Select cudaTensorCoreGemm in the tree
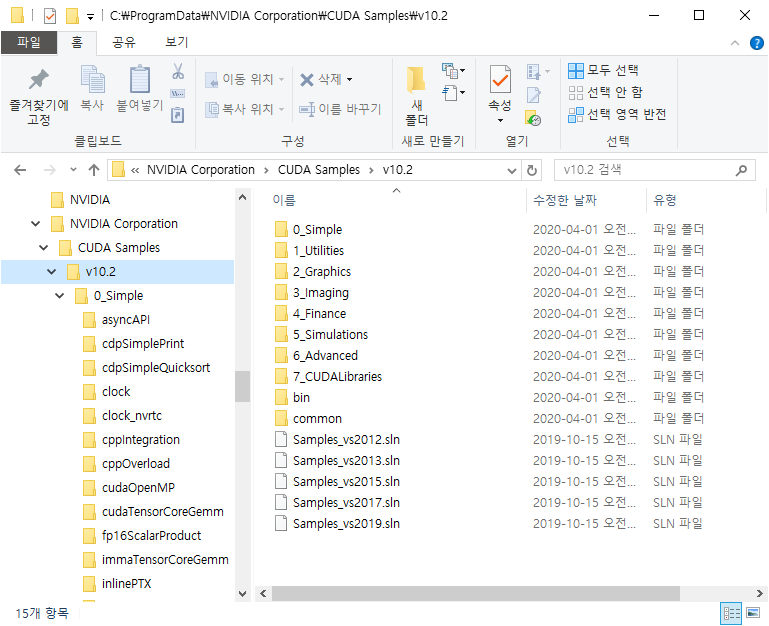 [x=162, y=512]
